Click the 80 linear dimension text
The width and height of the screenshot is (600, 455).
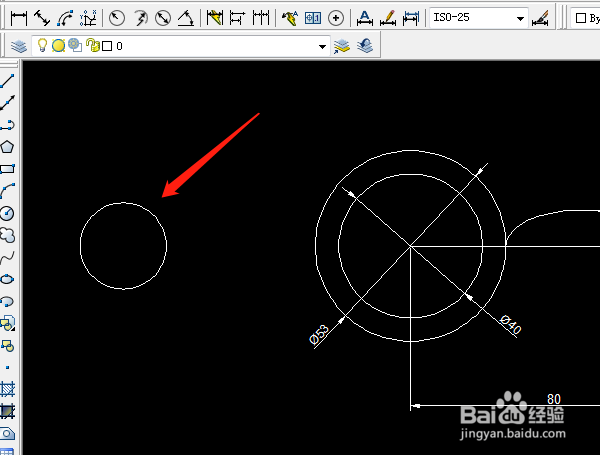click(554, 399)
